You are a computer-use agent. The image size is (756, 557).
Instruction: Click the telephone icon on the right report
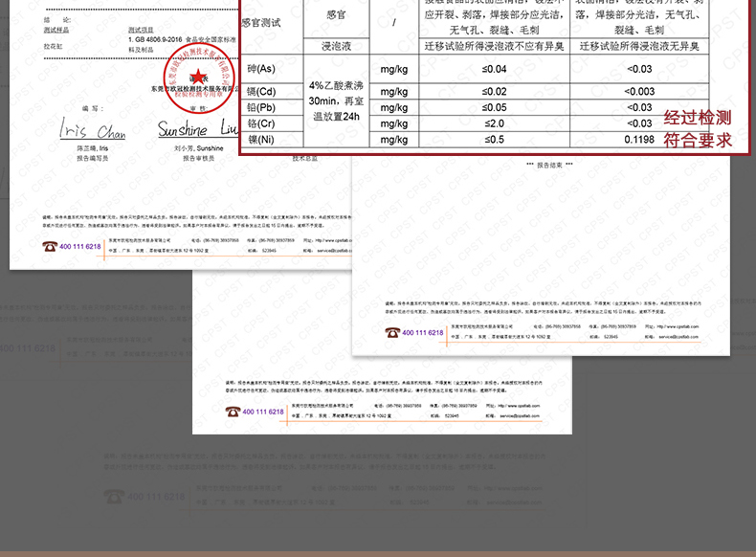[392, 332]
